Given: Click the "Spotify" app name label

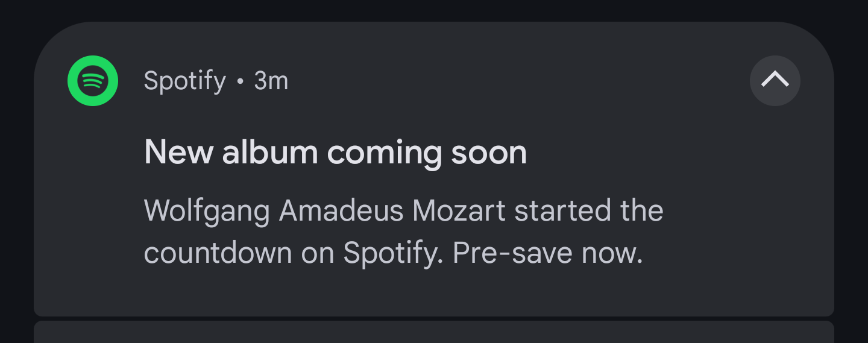Looking at the screenshot, I should [x=184, y=81].
